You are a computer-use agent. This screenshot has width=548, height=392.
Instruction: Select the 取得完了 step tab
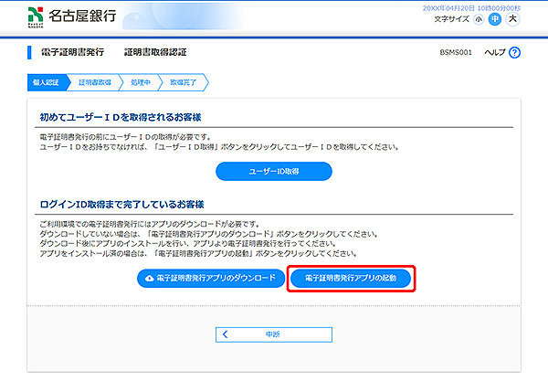tap(184, 82)
